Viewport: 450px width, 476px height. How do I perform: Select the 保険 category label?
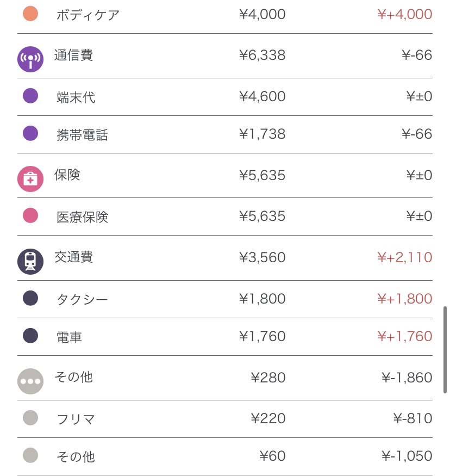tap(67, 175)
